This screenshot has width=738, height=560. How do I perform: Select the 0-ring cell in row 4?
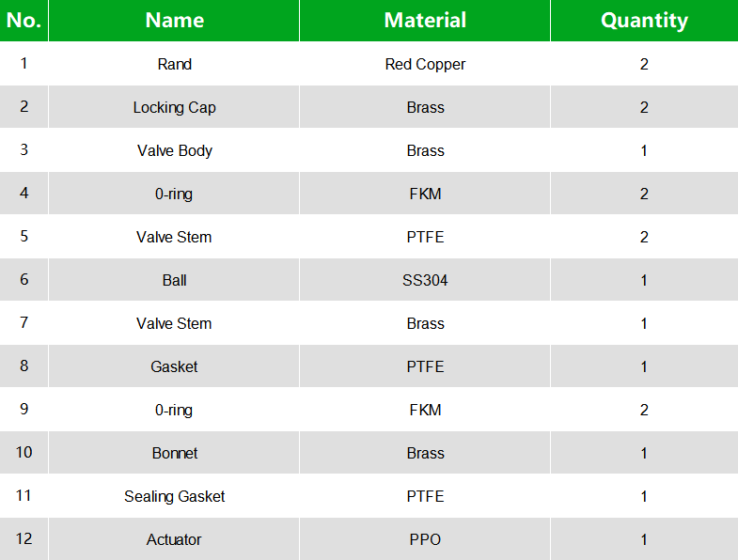174,194
